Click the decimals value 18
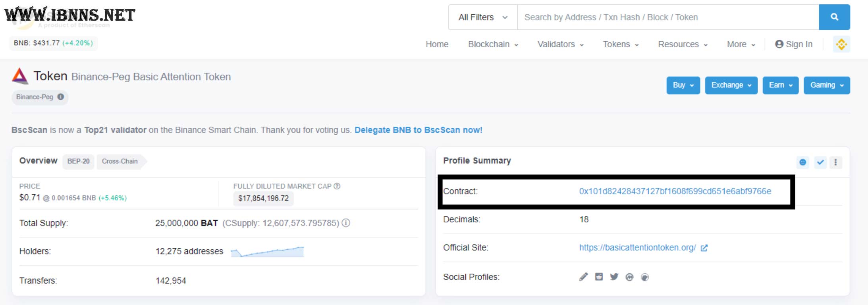868x305 pixels. click(584, 219)
